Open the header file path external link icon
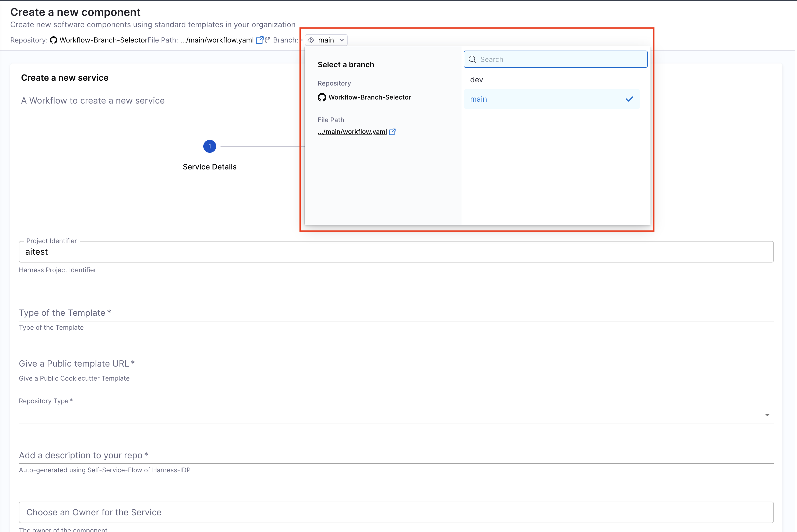797x532 pixels. pyautogui.click(x=260, y=40)
